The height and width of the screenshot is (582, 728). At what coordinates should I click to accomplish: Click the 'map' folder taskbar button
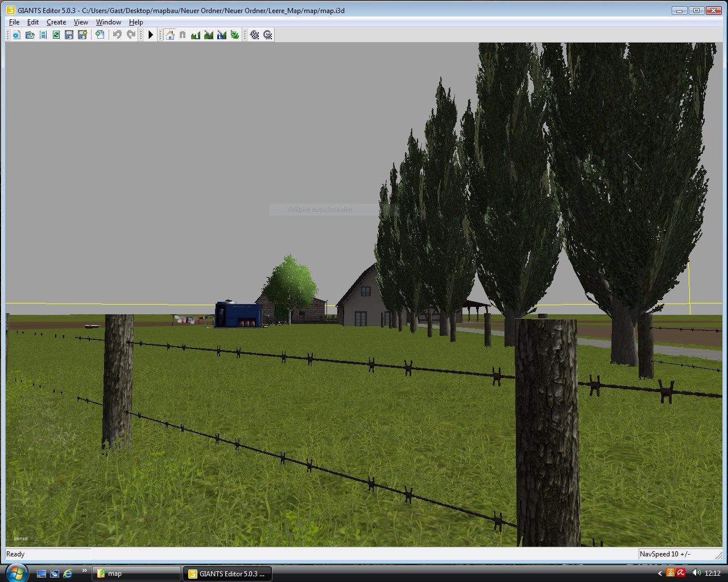(136, 573)
